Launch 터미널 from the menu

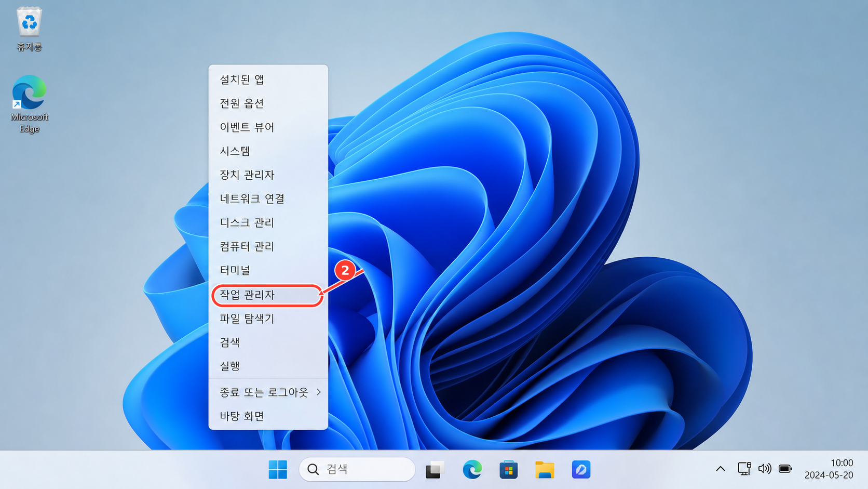pos(268,271)
